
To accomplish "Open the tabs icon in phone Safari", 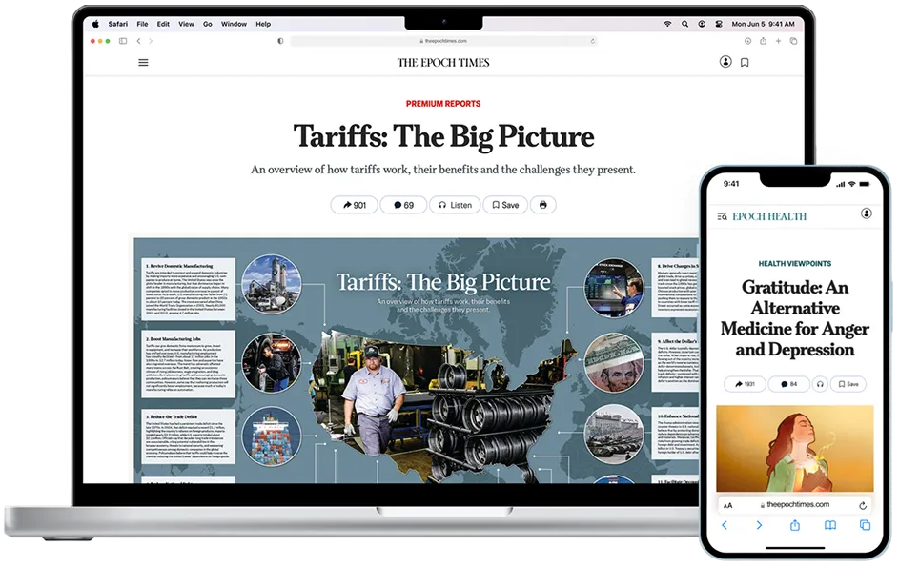I will tap(866, 525).
